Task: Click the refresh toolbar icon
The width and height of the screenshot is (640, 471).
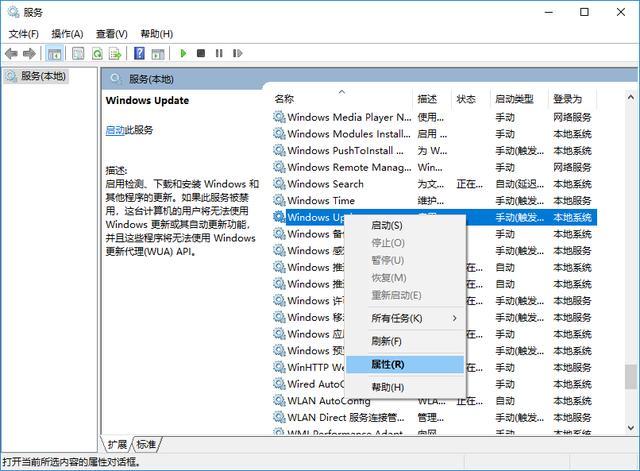Action: pos(97,53)
